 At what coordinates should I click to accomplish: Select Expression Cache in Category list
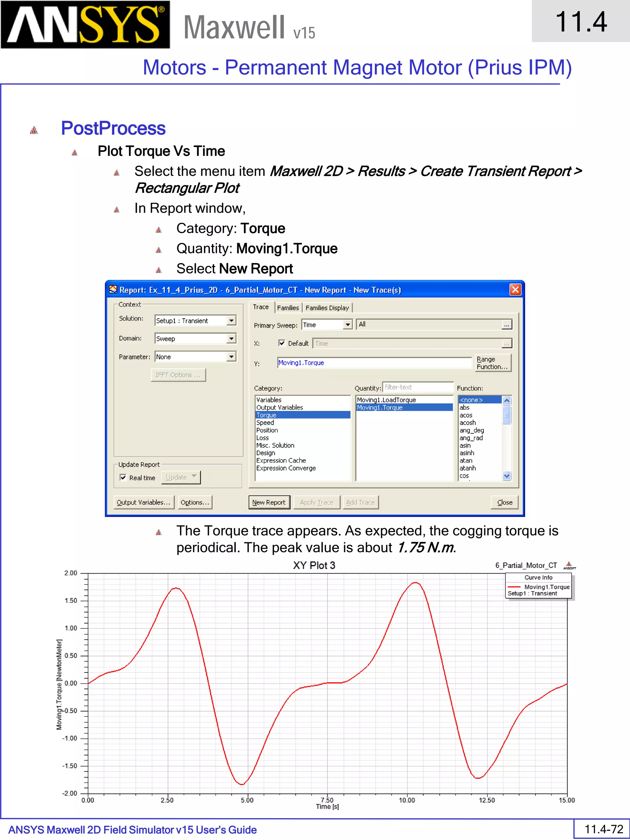pyautogui.click(x=303, y=461)
